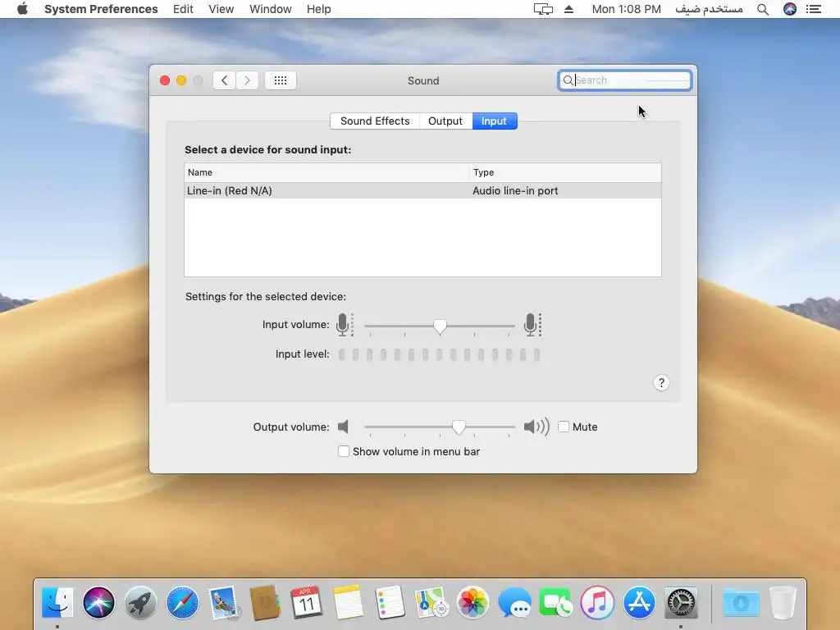The width and height of the screenshot is (840, 630).
Task: Open the Help menu
Action: (x=319, y=9)
